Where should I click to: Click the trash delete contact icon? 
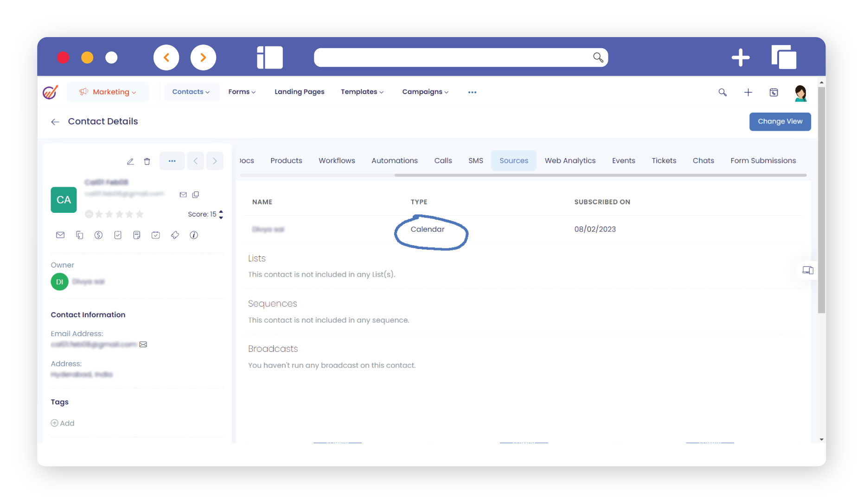click(147, 161)
